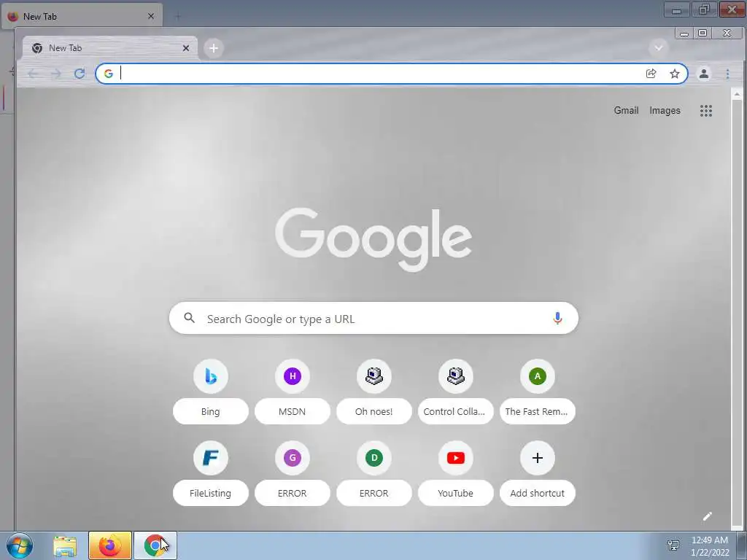Click the network tray icon

coord(673,545)
